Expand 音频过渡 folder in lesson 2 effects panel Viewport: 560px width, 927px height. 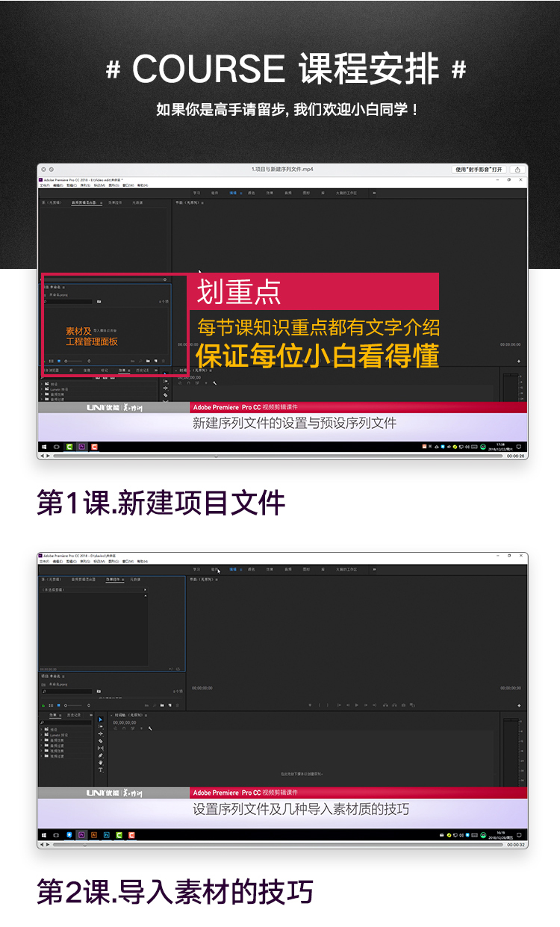tap(42, 745)
